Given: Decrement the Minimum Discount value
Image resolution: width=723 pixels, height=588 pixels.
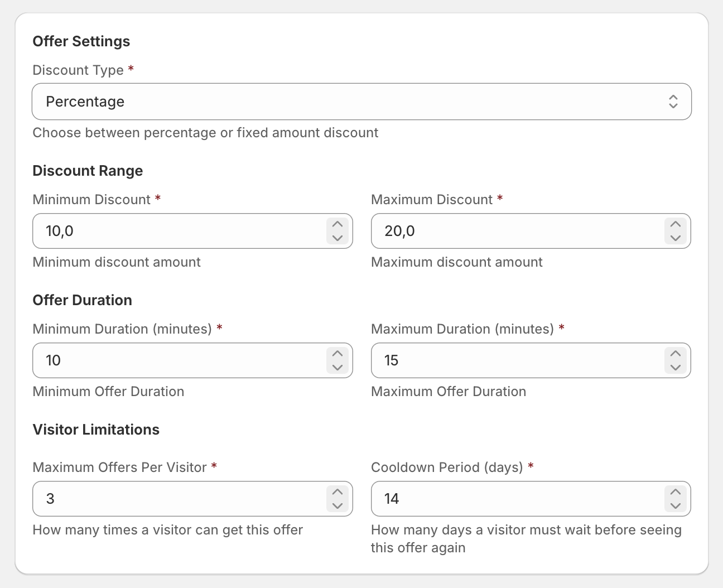Looking at the screenshot, I should click(x=337, y=239).
